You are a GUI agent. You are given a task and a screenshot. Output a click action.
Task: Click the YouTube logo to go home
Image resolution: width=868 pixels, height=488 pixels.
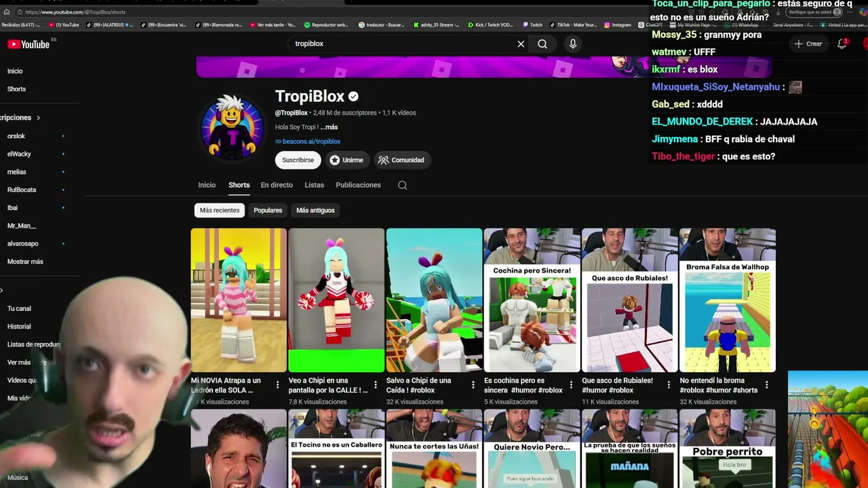(x=28, y=44)
